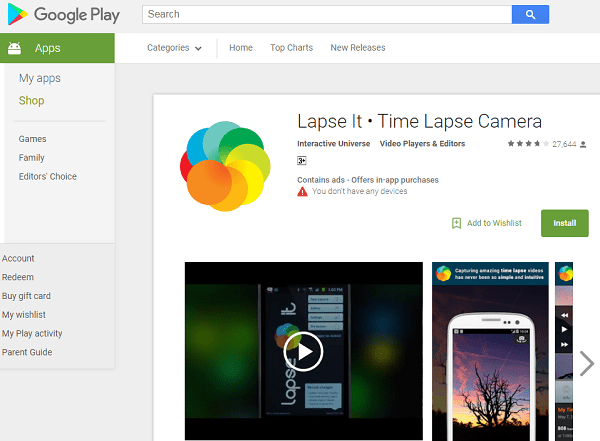Open the partially visible third screenshot
600x441 pixels.
pos(564,351)
